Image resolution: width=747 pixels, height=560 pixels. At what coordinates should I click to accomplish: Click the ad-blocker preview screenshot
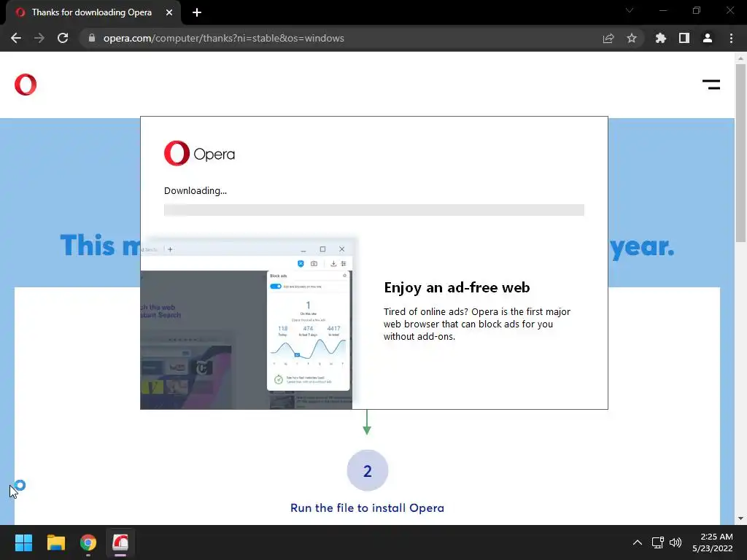247,323
